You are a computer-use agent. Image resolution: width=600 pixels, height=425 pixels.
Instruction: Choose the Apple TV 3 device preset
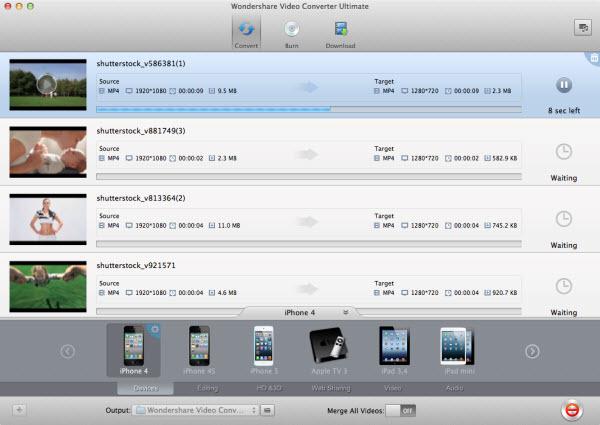329,350
